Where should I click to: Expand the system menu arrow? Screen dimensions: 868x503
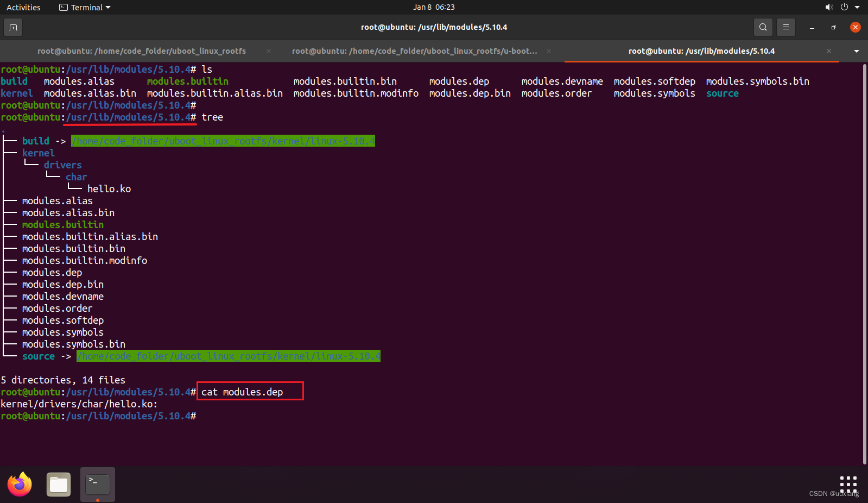[857, 7]
